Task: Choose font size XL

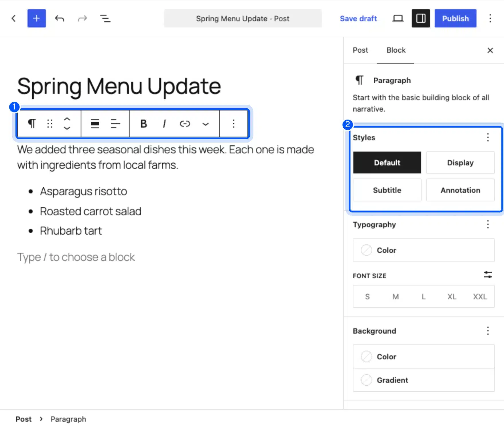Action: coord(452,297)
